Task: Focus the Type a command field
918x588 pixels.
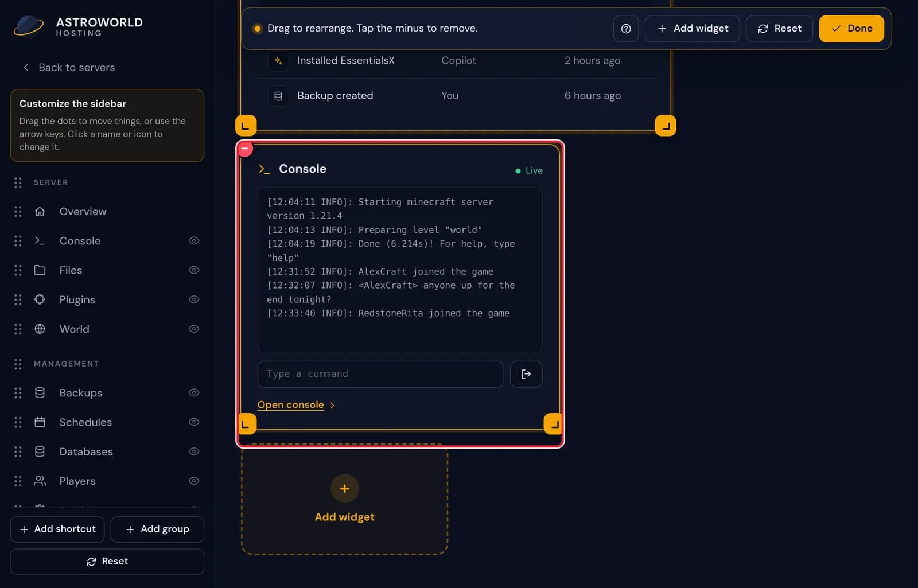Action: 381,374
